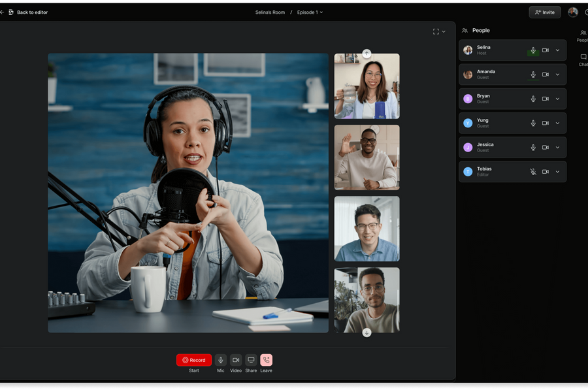
Task: Expand Amanda's options chevron
Action: tap(558, 74)
